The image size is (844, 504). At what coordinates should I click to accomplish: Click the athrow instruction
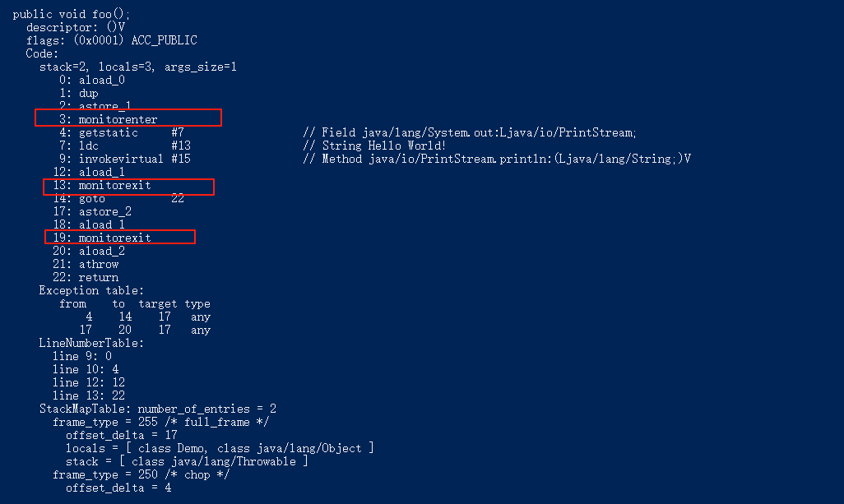pyautogui.click(x=86, y=264)
